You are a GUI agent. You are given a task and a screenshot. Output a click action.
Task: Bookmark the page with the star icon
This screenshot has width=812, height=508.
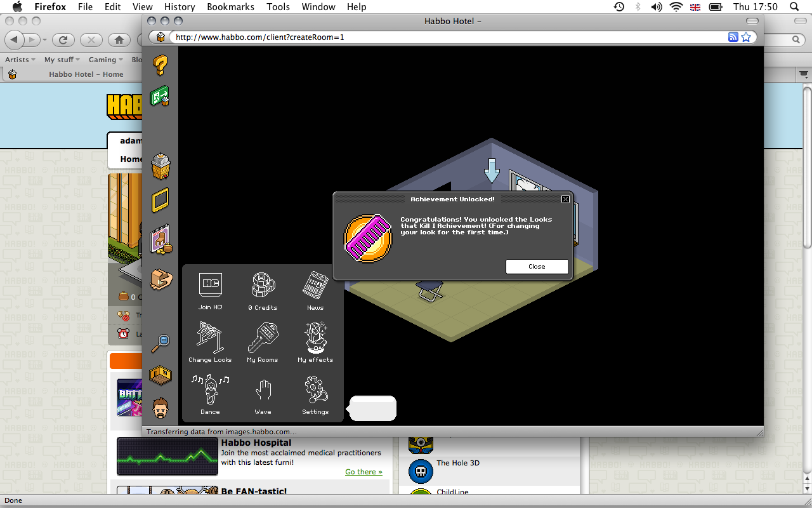click(x=746, y=37)
